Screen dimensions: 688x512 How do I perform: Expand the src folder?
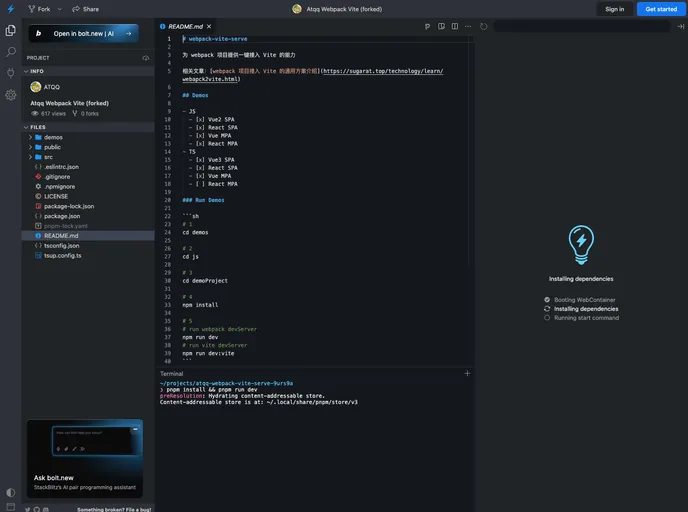coord(88,157)
